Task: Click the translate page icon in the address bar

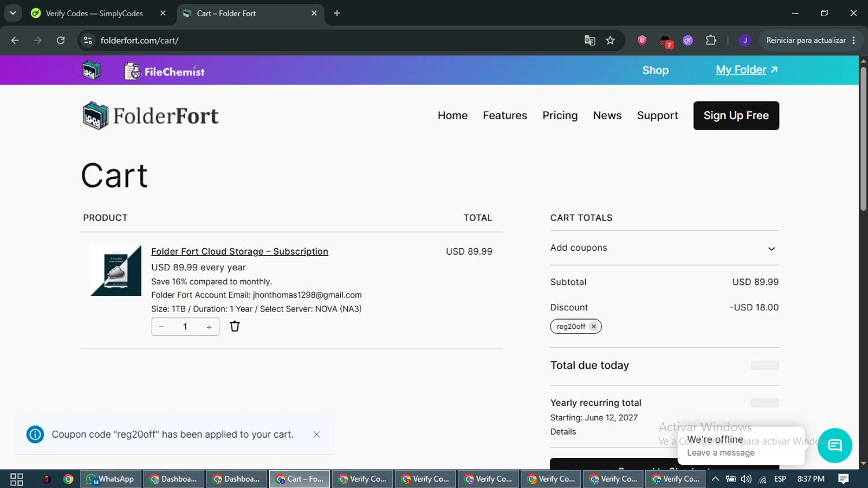Action: coord(590,41)
